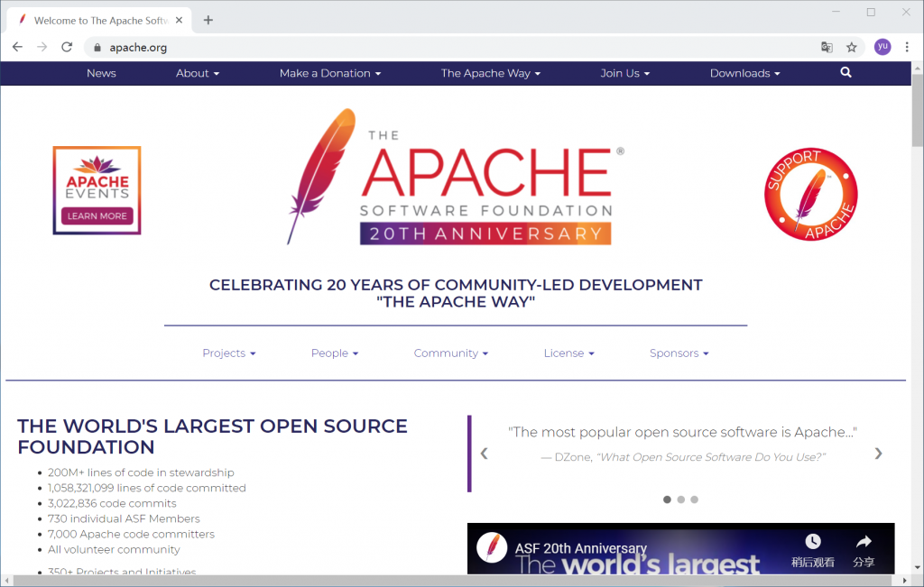Click the browser back arrow
The width and height of the screenshot is (924, 587).
pyautogui.click(x=17, y=48)
